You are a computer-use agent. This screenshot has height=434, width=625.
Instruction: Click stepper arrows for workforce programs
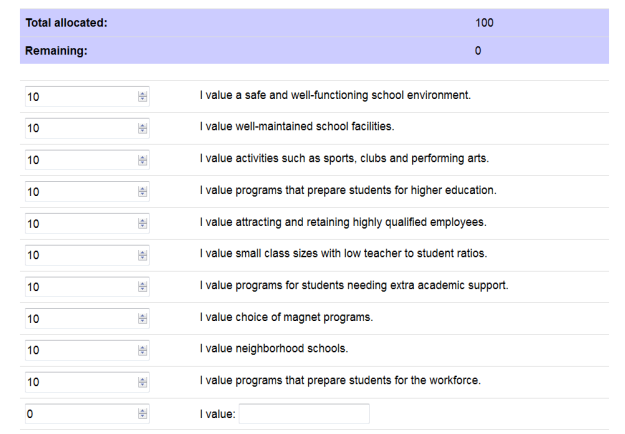[x=142, y=382]
